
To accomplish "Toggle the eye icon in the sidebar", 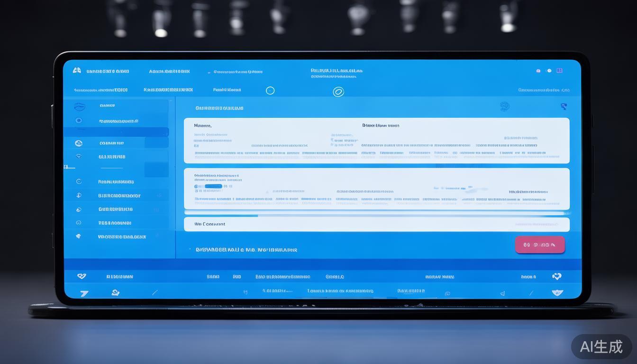I will [x=79, y=120].
